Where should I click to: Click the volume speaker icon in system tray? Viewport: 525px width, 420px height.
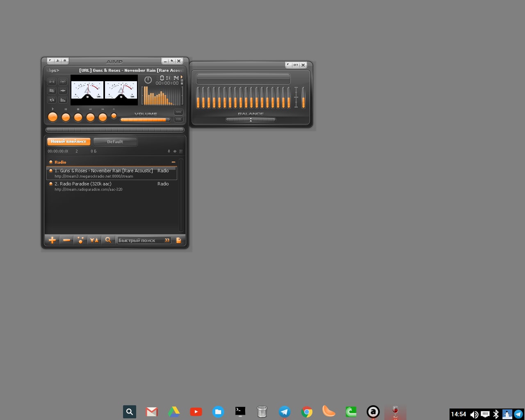coord(474,414)
